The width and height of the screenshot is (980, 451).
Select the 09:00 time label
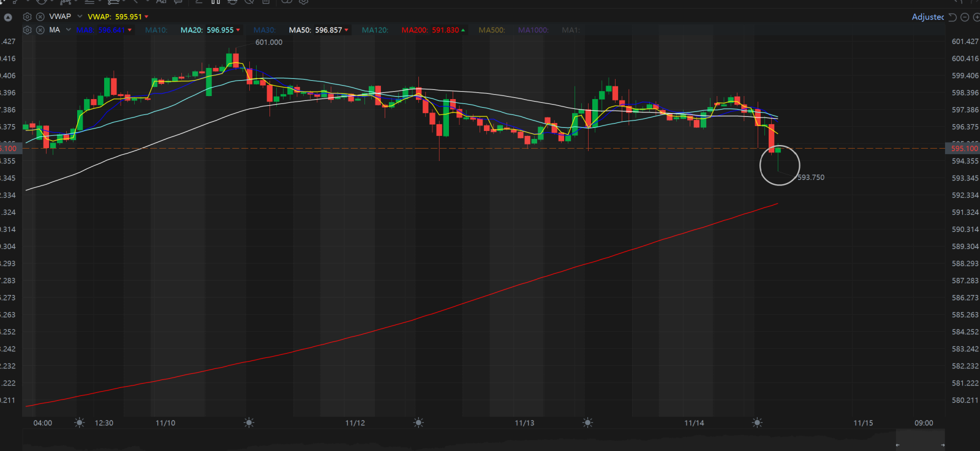coord(924,423)
